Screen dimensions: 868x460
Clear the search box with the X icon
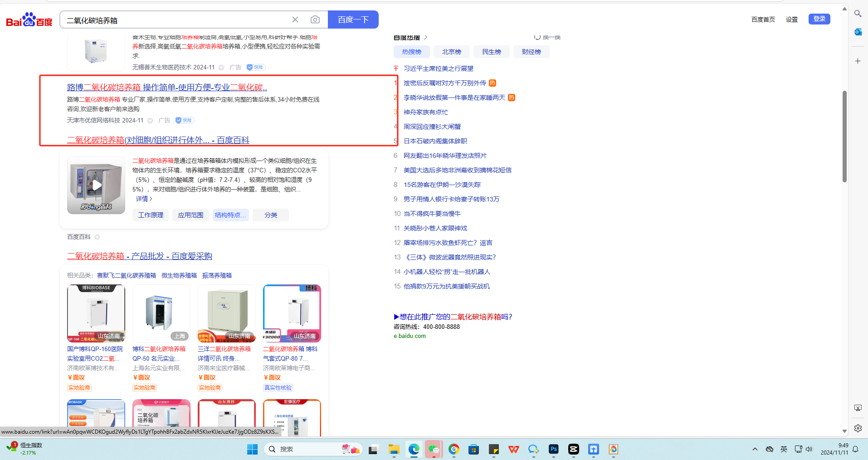pyautogui.click(x=295, y=20)
